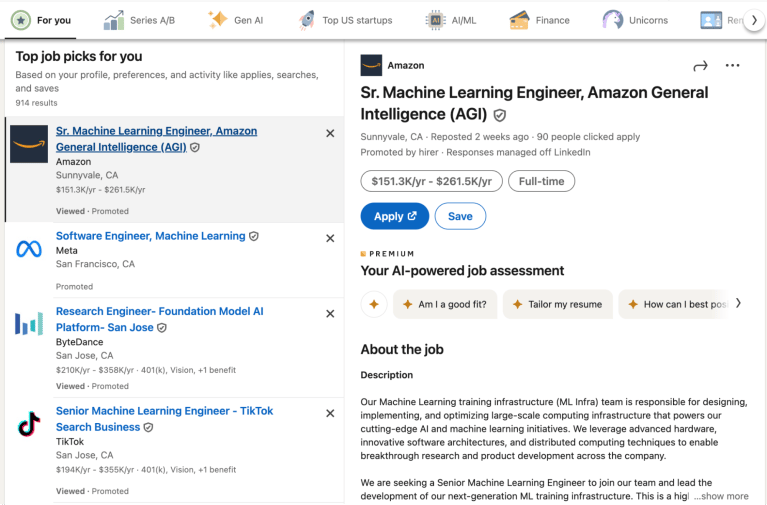The image size is (767, 505).
Task: Click the rocket icon for Top US startups
Action: (307, 20)
